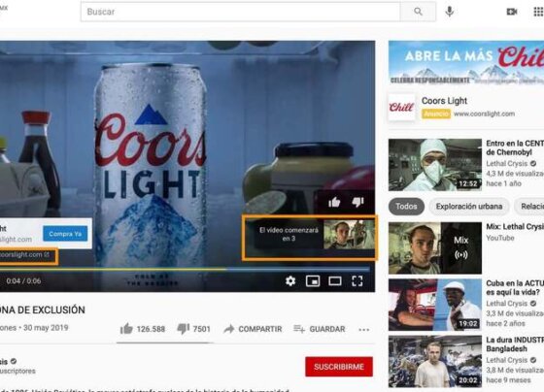Click the 30 may 2019 date text

[46, 328]
